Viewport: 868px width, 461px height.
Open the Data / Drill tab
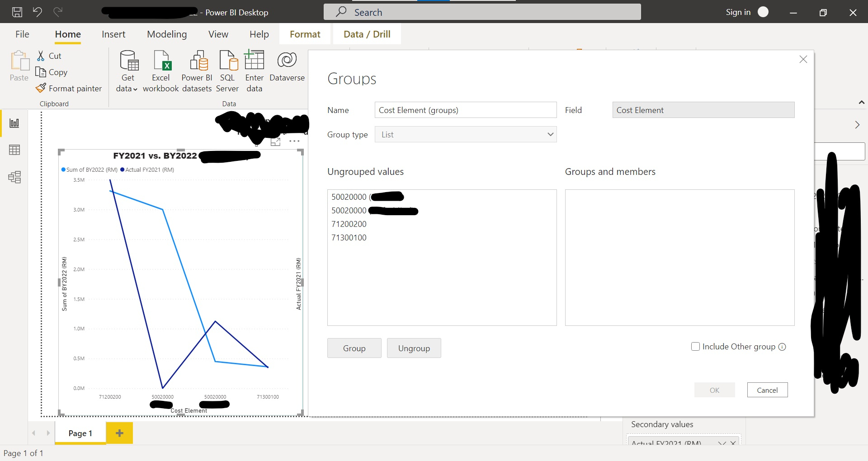[366, 34]
